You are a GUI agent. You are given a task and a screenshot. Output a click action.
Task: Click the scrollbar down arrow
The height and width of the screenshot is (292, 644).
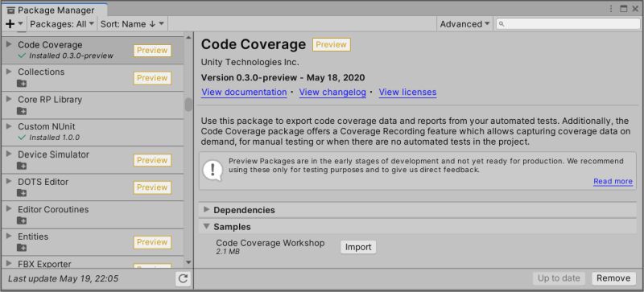click(x=188, y=262)
